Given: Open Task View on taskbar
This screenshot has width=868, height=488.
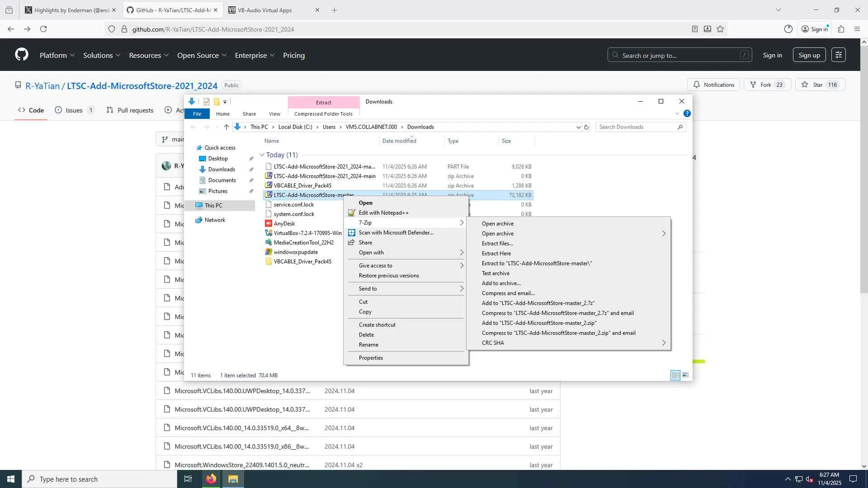Looking at the screenshot, I should (x=188, y=479).
